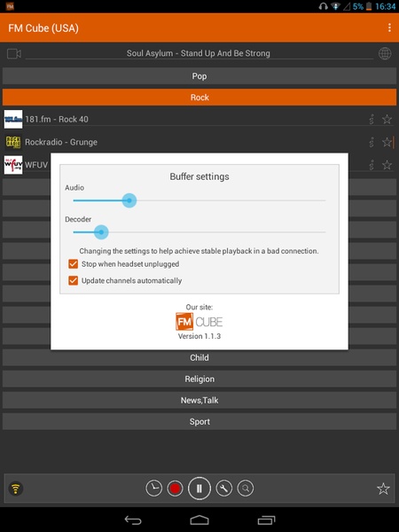Image resolution: width=399 pixels, height=532 pixels.
Task: Tap the FM notification icon in the status bar
Action: tap(10, 6)
